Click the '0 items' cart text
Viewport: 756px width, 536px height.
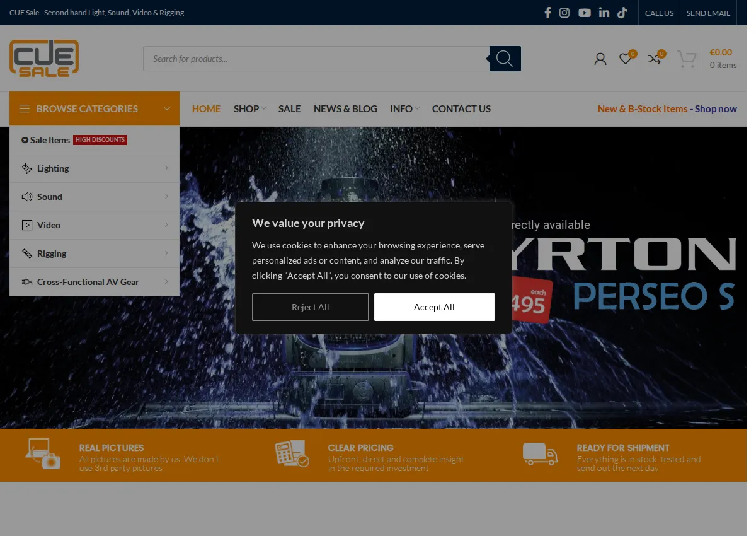723,65
